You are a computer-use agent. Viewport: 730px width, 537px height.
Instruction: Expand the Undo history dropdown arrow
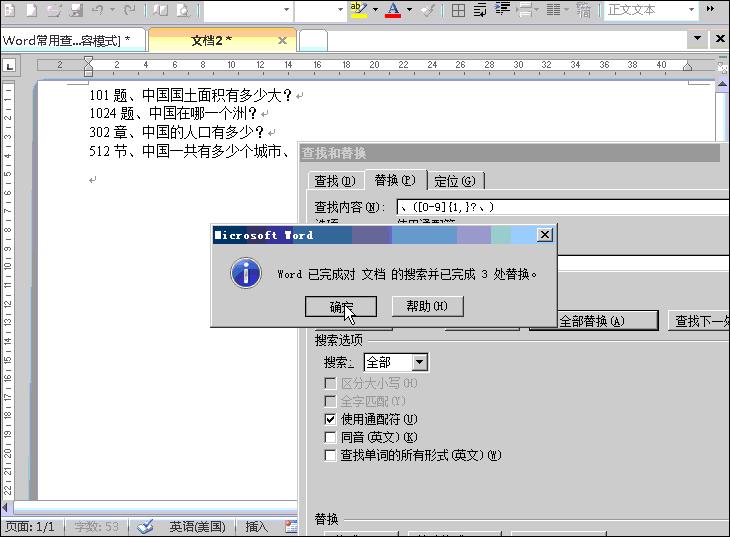click(x=113, y=9)
